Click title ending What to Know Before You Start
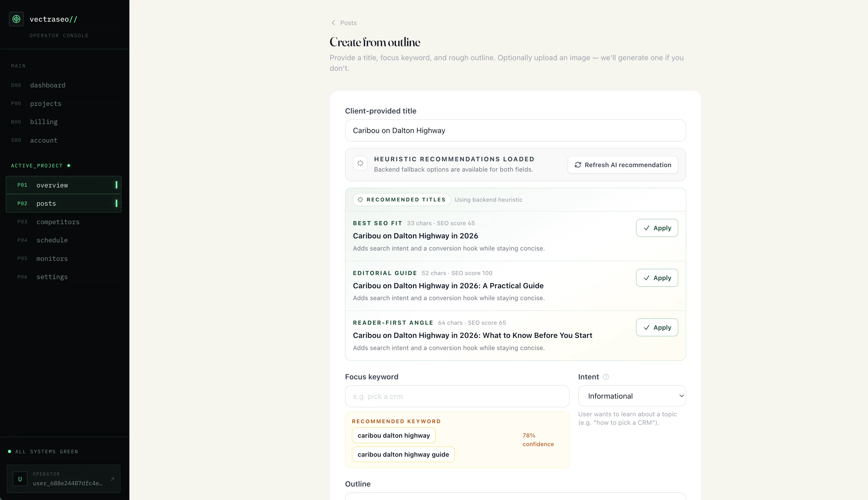This screenshot has height=500, width=868. 473,336
